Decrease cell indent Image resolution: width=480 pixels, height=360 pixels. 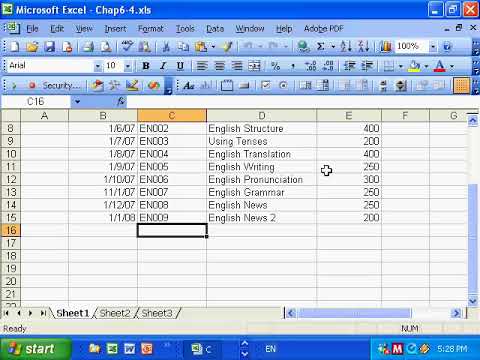pyautogui.click(x=349, y=66)
